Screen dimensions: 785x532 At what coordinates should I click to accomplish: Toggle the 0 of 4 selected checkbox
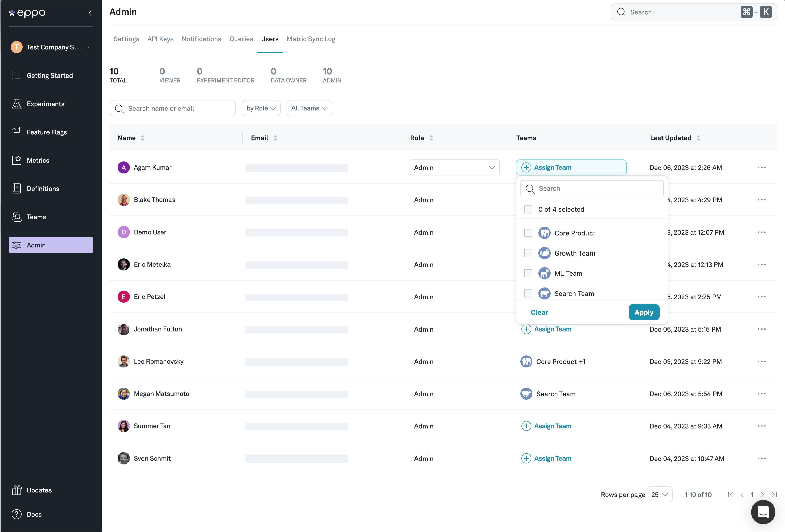click(528, 209)
